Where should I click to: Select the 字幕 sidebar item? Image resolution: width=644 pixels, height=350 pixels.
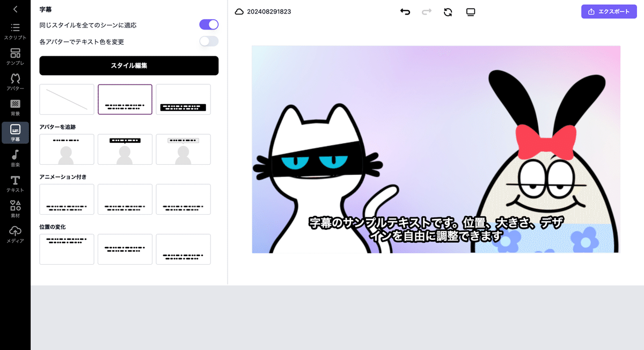(x=15, y=133)
